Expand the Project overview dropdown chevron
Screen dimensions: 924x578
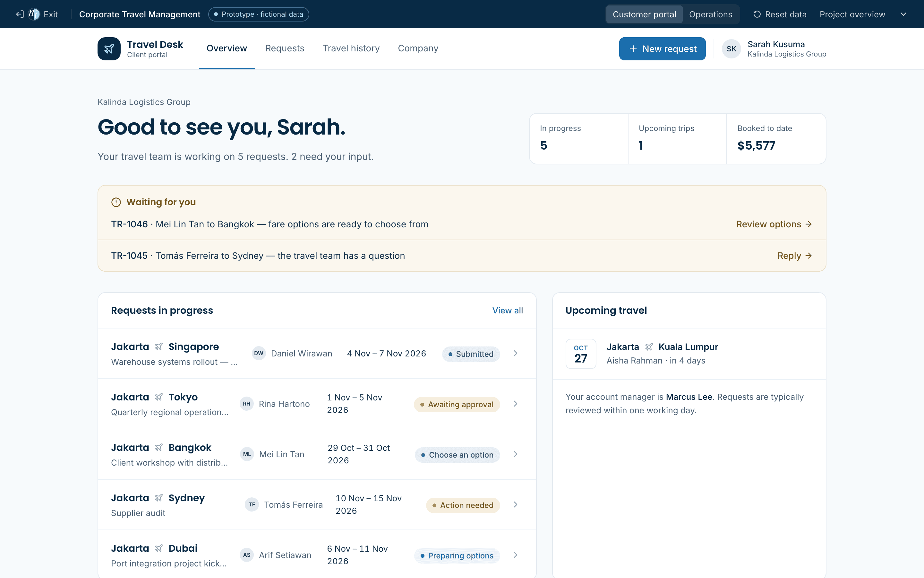click(903, 14)
